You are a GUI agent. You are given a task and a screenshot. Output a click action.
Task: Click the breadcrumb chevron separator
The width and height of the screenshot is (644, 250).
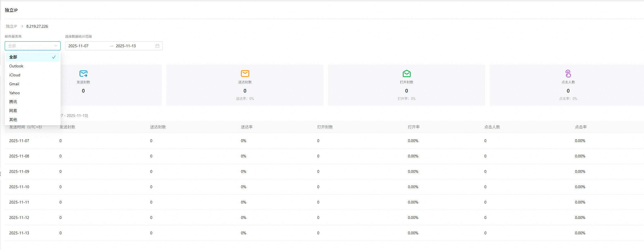click(22, 26)
